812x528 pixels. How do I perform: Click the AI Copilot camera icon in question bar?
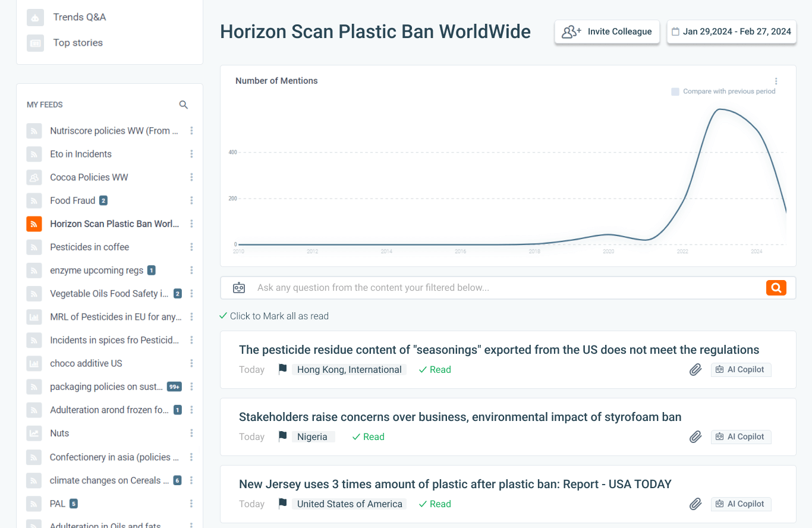point(238,287)
